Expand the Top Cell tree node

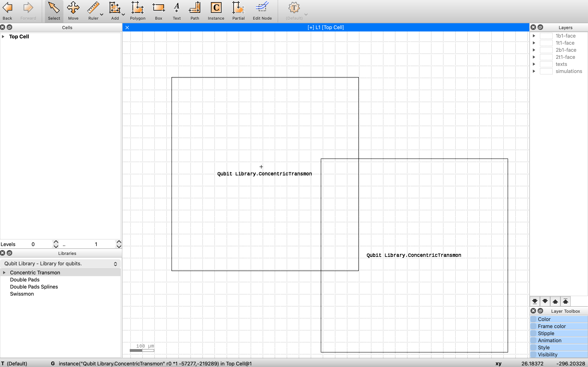tap(3, 37)
